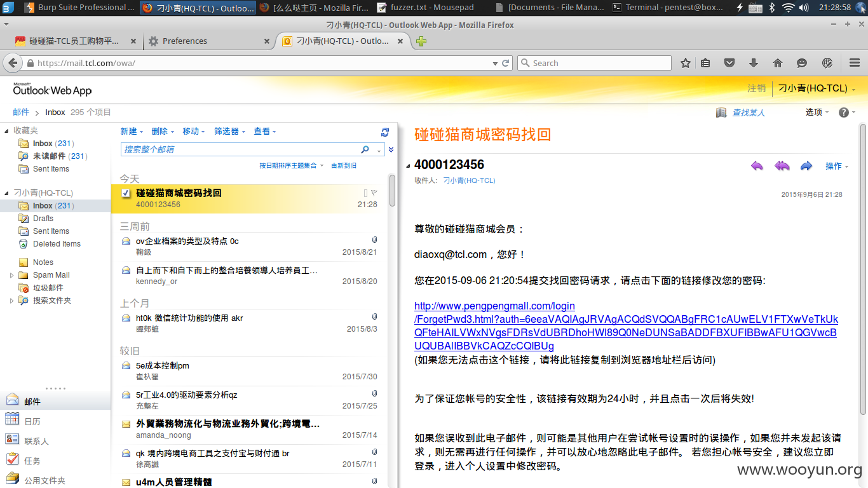Image resolution: width=868 pixels, height=488 pixels.
Task: Open the 选项 dropdown
Action: [817, 112]
